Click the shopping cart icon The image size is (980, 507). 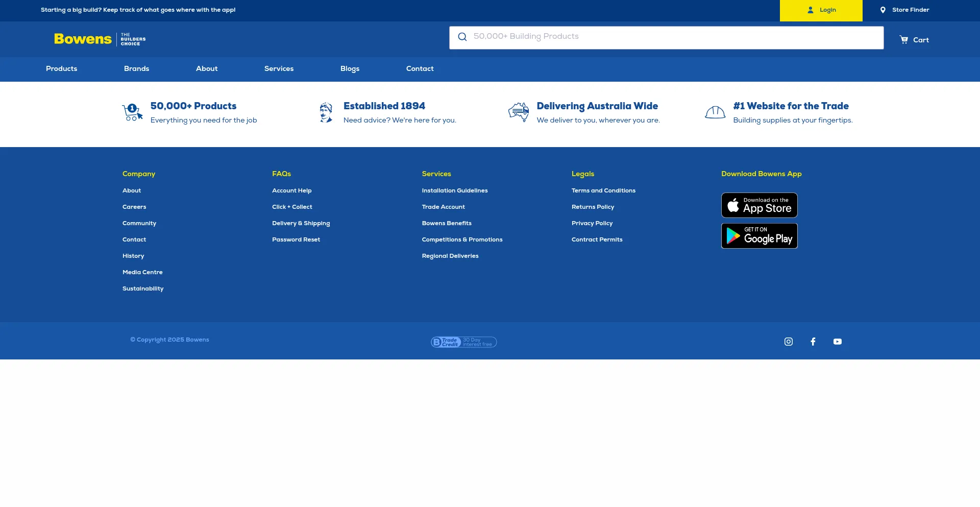coord(903,40)
